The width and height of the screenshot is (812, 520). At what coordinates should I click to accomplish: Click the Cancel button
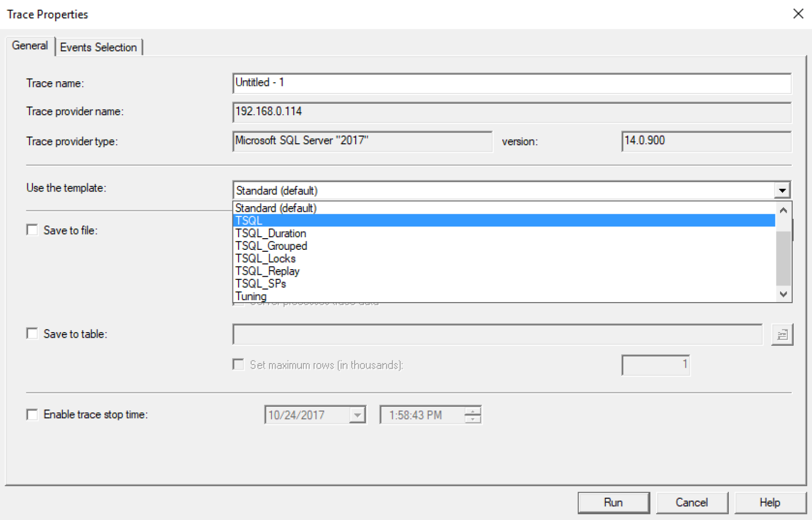(x=692, y=502)
